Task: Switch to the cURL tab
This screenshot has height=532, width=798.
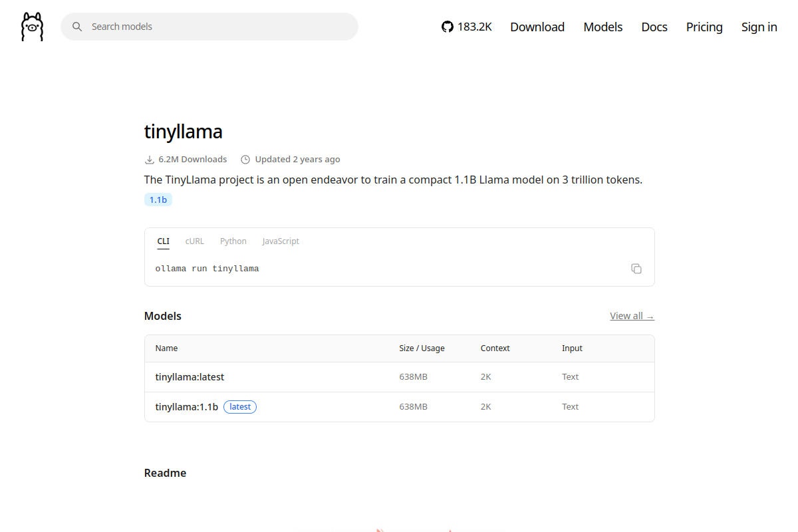Action: pos(195,241)
